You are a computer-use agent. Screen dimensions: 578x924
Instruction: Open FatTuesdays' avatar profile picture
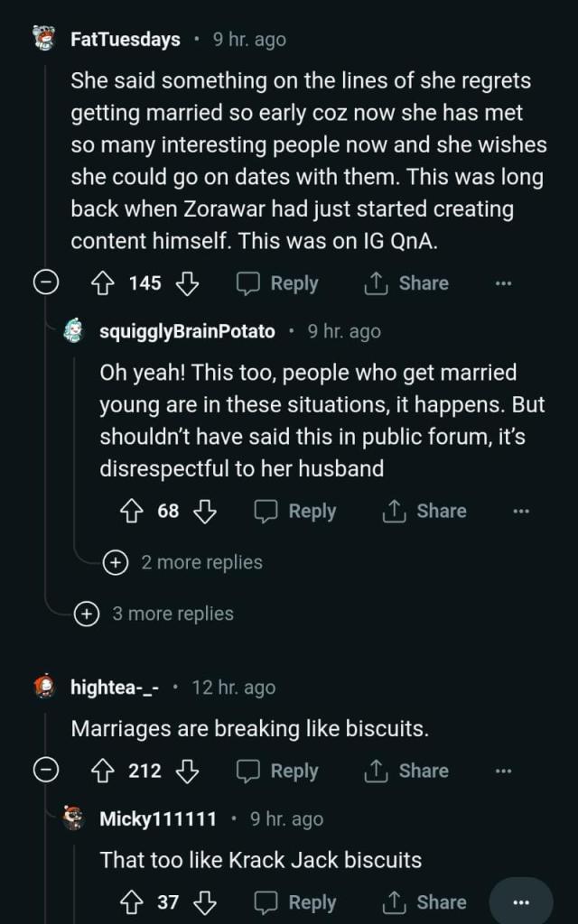[x=43, y=39]
